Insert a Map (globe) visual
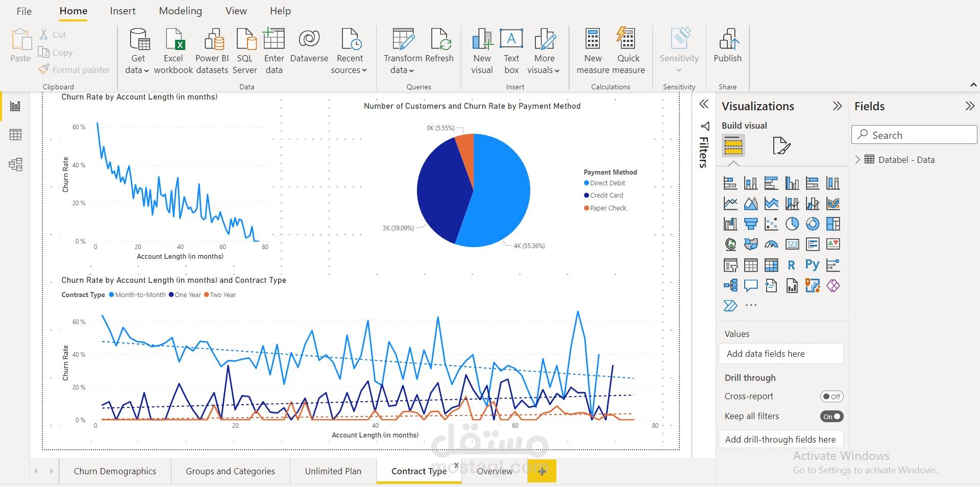The image size is (980, 487). (x=730, y=245)
